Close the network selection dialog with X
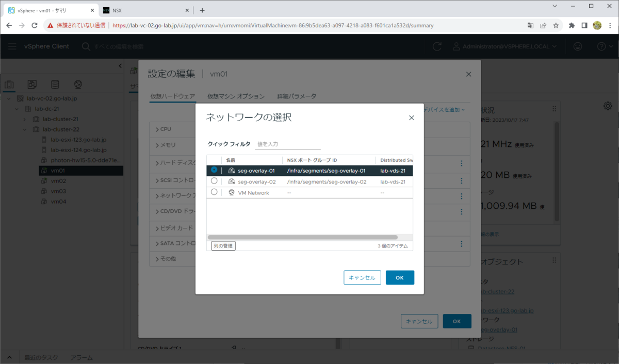Image resolution: width=619 pixels, height=364 pixels. (x=411, y=118)
